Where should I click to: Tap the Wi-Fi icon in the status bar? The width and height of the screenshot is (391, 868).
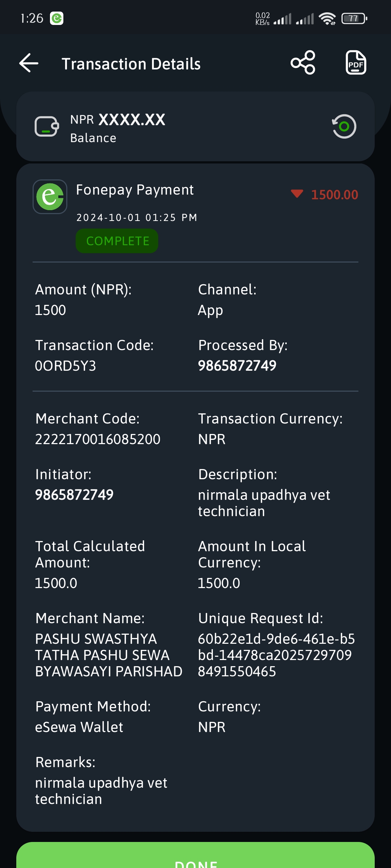pos(327,18)
